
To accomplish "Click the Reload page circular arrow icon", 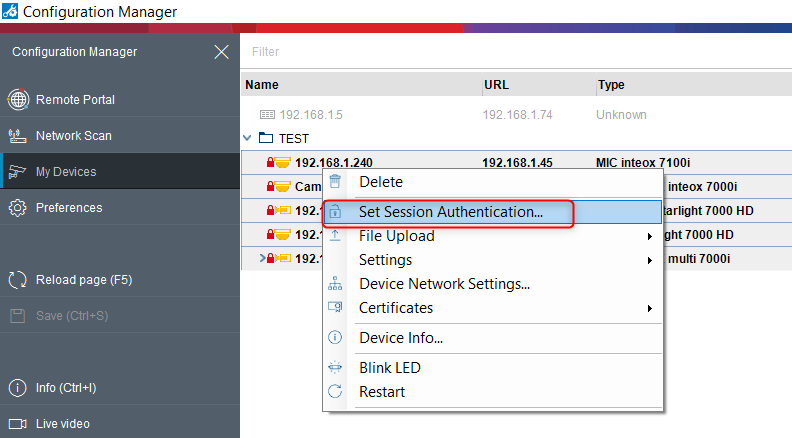I will point(17,280).
